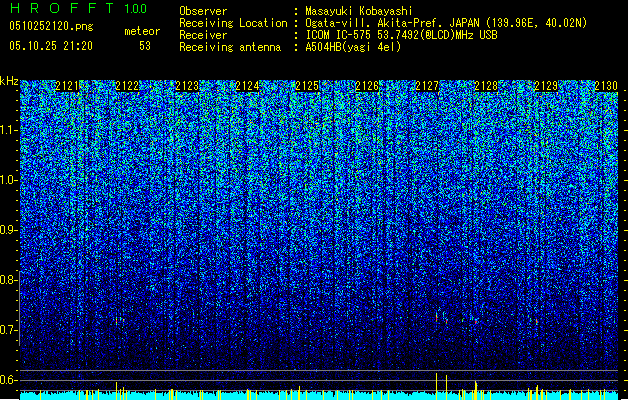Select the observer name Masayuki Kobayashi

click(359, 11)
